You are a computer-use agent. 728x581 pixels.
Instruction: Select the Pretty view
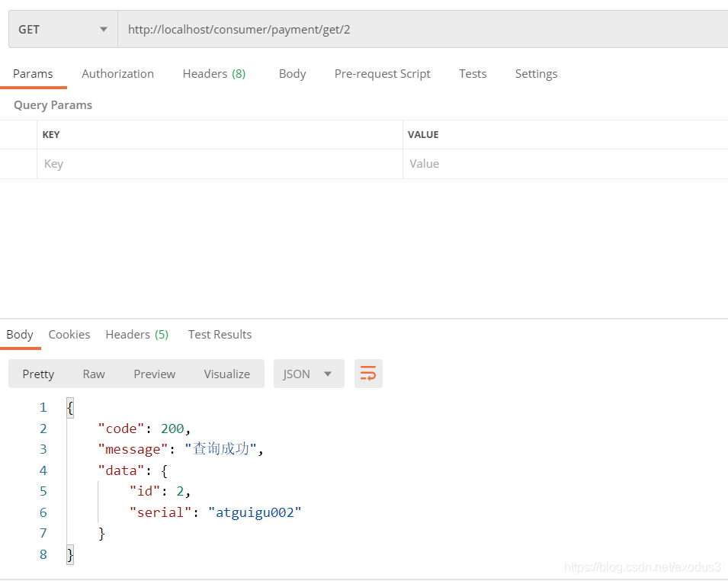38,374
